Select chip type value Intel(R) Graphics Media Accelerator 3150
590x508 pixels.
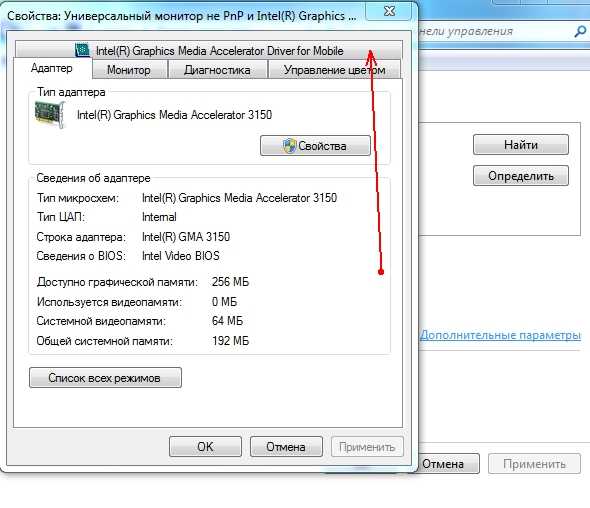239,198
